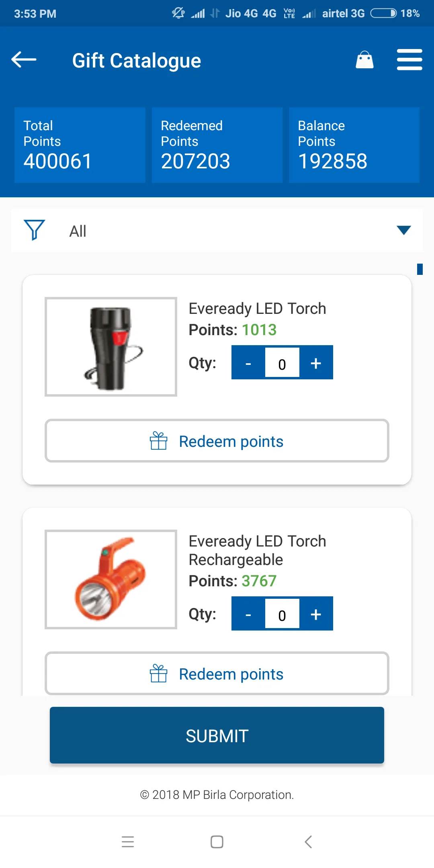This screenshot has height=868, width=434.
Task: Decrease quantity for Eveready LED Torch
Action: point(248,363)
